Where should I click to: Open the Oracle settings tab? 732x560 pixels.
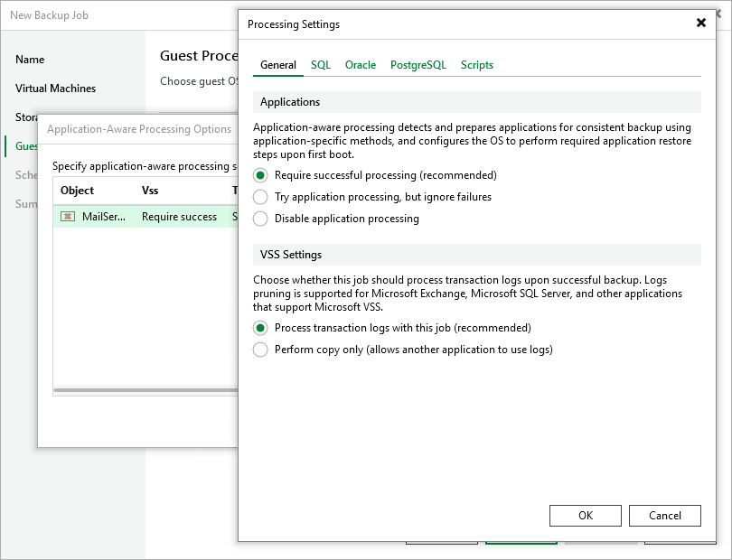361,65
